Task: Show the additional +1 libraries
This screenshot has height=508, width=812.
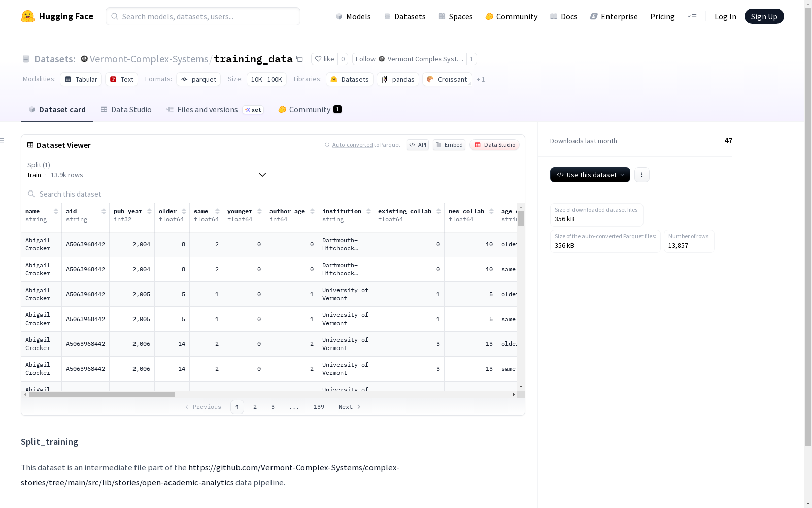Action: pyautogui.click(x=481, y=80)
